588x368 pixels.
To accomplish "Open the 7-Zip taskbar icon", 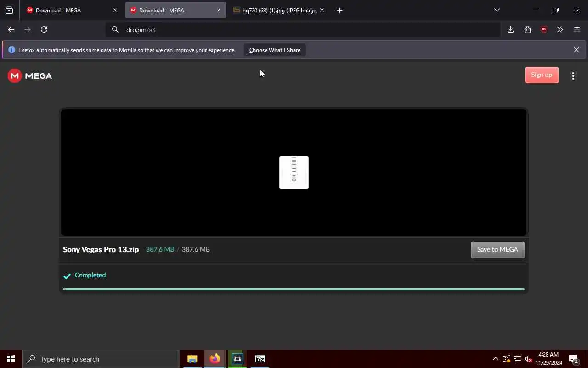I will pyautogui.click(x=260, y=359).
